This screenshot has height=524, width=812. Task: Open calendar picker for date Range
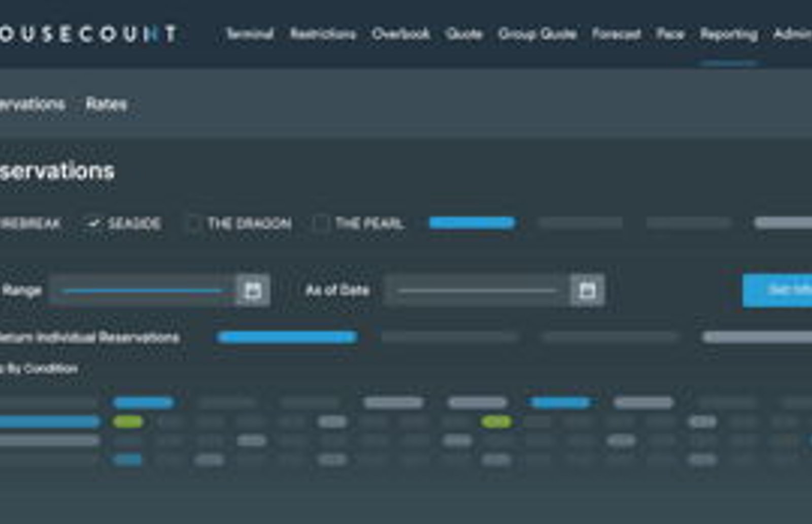[253, 290]
